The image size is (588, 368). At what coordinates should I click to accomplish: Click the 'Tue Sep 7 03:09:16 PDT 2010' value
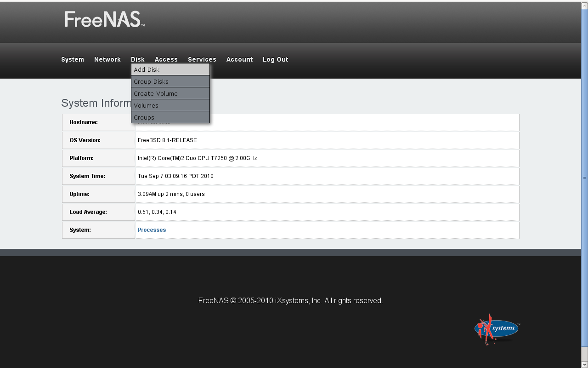pyautogui.click(x=175, y=176)
